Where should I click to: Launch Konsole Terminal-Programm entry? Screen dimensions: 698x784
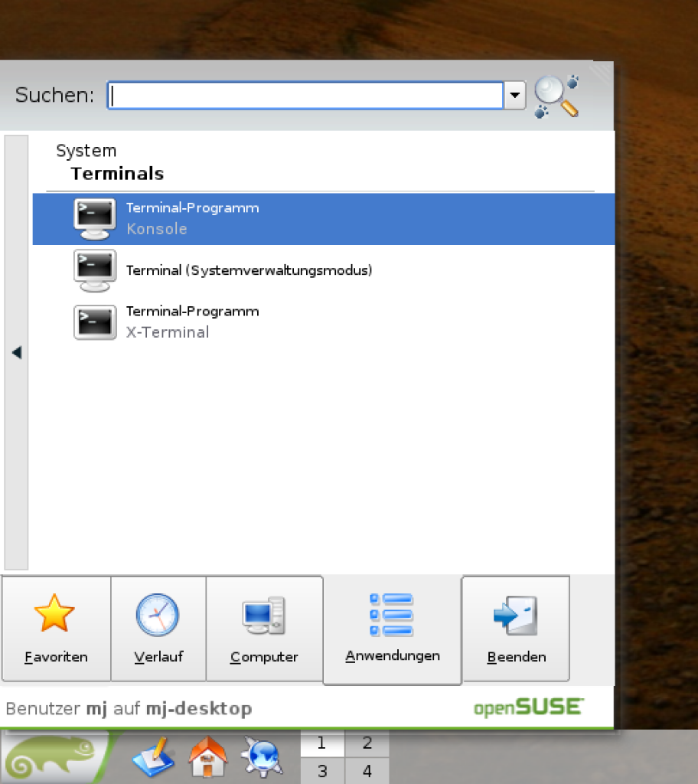click(324, 219)
